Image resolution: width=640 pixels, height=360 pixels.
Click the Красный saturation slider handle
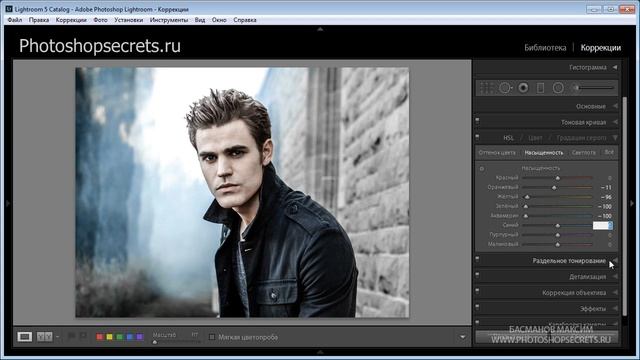coord(558,178)
